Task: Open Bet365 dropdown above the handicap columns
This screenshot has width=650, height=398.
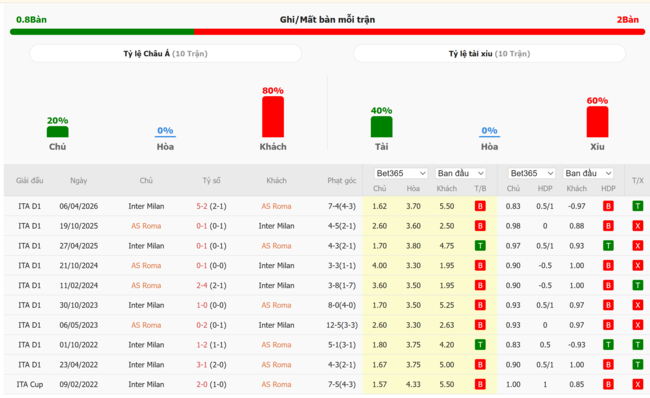Action: coord(531,173)
